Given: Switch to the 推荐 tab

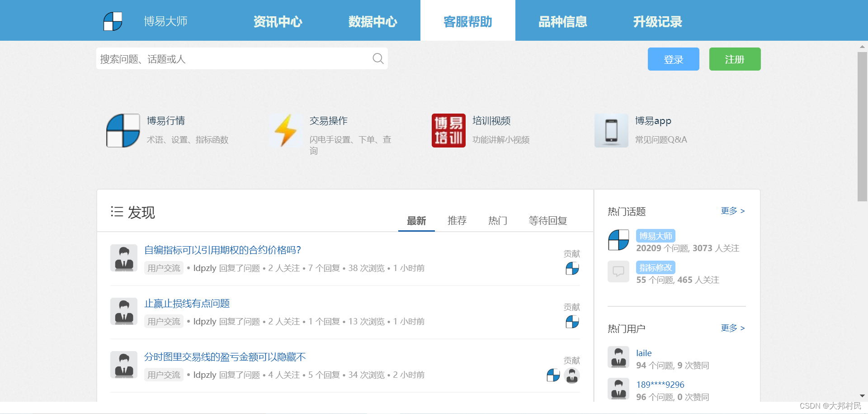Looking at the screenshot, I should (x=457, y=220).
